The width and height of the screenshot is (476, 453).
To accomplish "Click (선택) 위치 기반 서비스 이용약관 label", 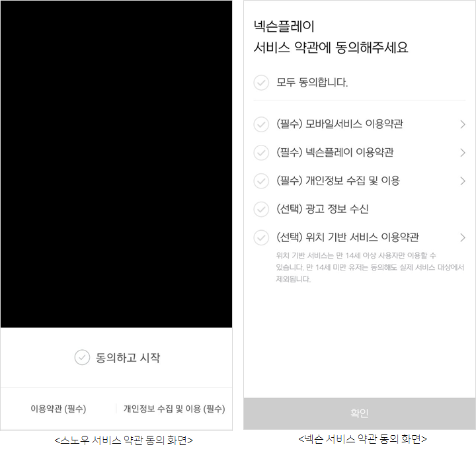I will point(348,237).
